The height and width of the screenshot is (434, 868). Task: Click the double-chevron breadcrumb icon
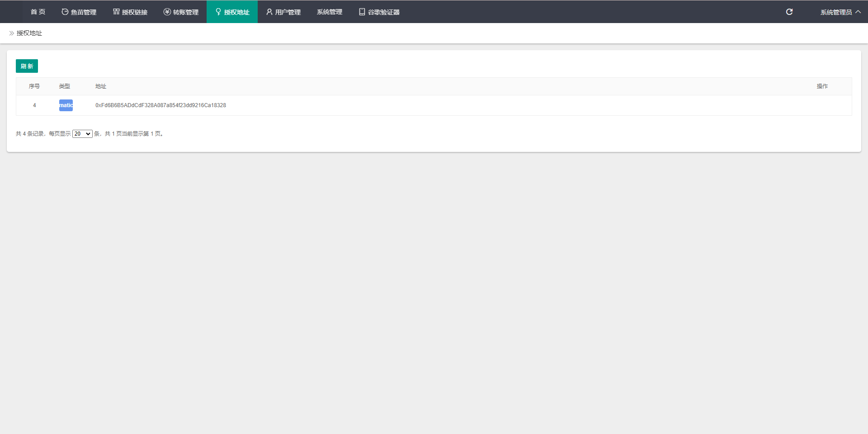click(x=12, y=33)
